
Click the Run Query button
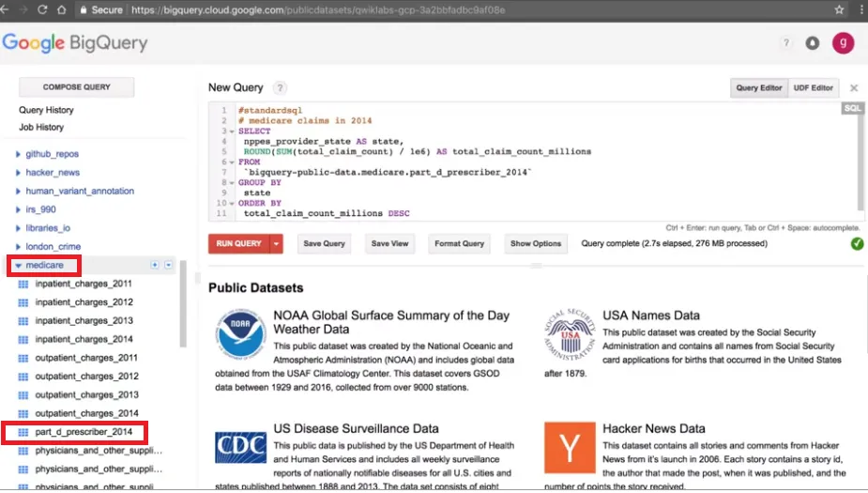coord(238,244)
